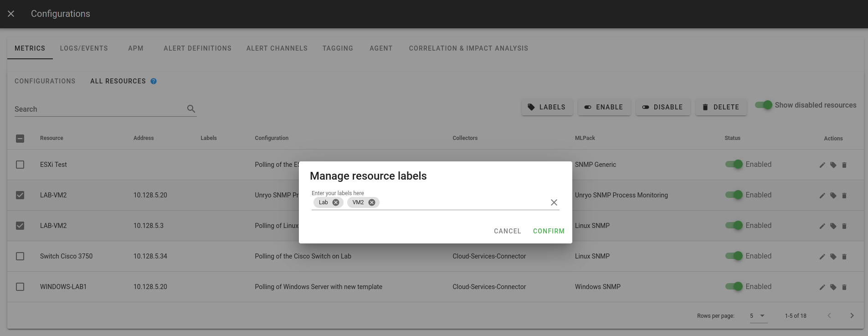The width and height of the screenshot is (868, 336).
Task: Open Correlation & Impact Analysis tab
Action: (x=468, y=48)
